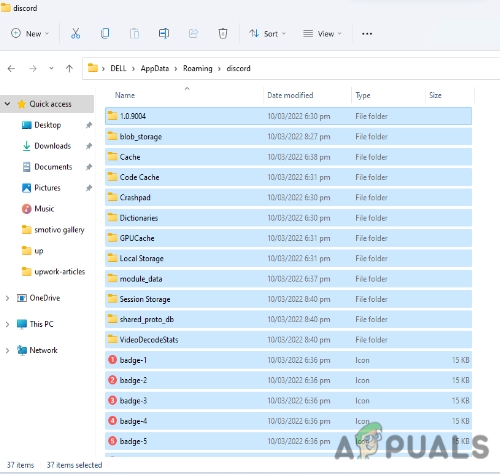Viewport: 500px width, 474px height.
Task: Open Music in the sidebar
Action: pyautogui.click(x=44, y=209)
